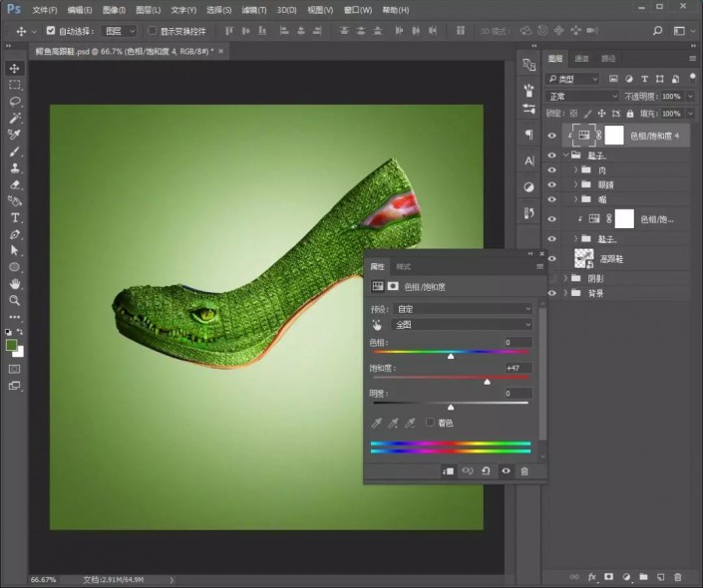
Task: Enable the 显示变换控件 checkbox
Action: (152, 31)
